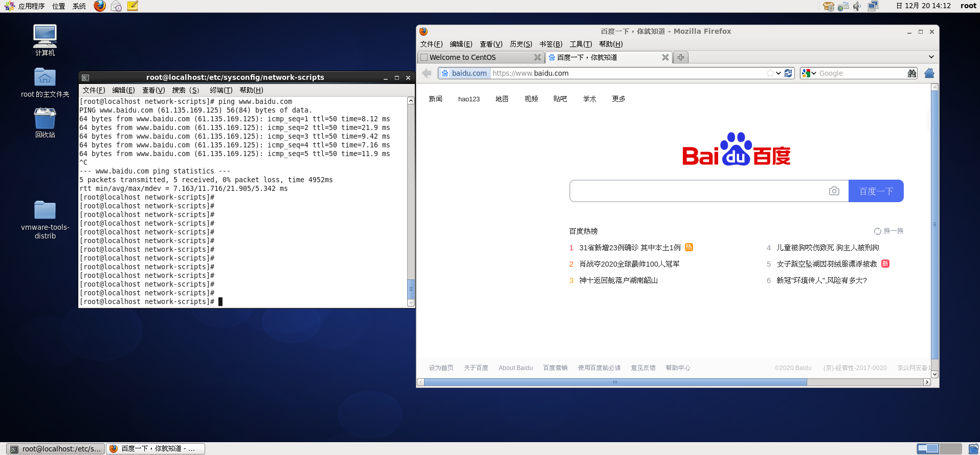Switch to terminal via bottom taskbar button
The width and height of the screenshot is (980, 455).
pos(55,449)
